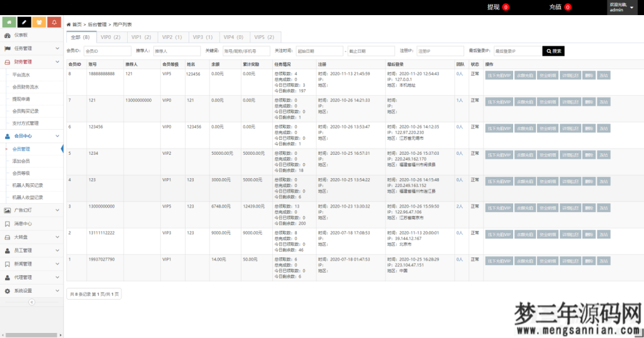
Task: Click the gear icon beside 系统设置
Action: 8,291
